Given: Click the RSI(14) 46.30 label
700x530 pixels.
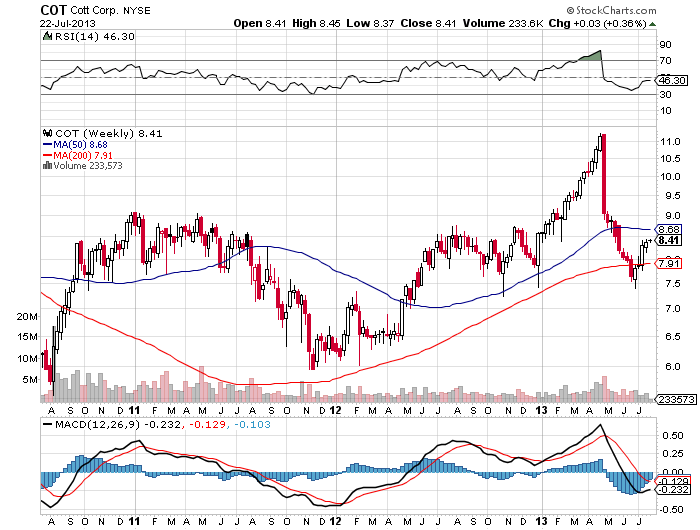Looking at the screenshot, I should click(94, 36).
